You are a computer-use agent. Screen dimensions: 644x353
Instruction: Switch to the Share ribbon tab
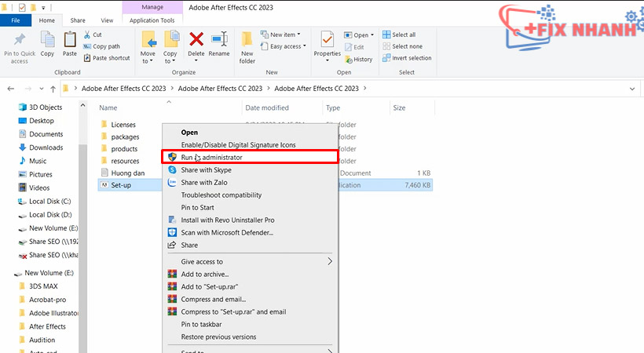(78, 20)
